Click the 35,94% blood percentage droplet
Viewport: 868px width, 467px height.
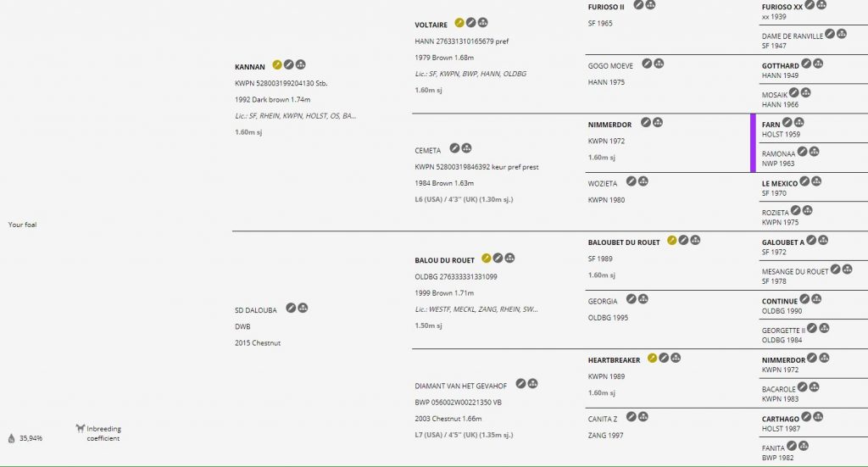[x=12, y=438]
